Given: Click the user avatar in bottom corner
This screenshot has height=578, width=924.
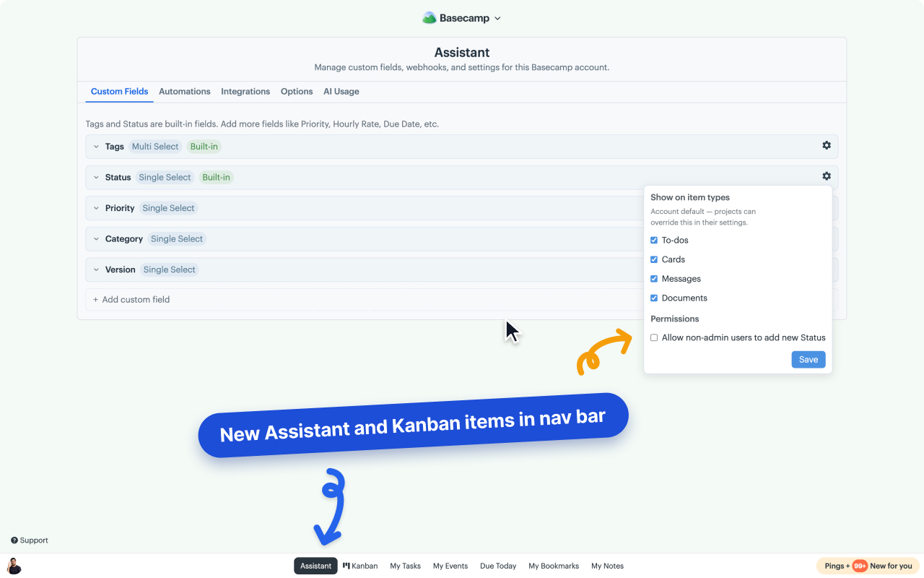Looking at the screenshot, I should (14, 566).
